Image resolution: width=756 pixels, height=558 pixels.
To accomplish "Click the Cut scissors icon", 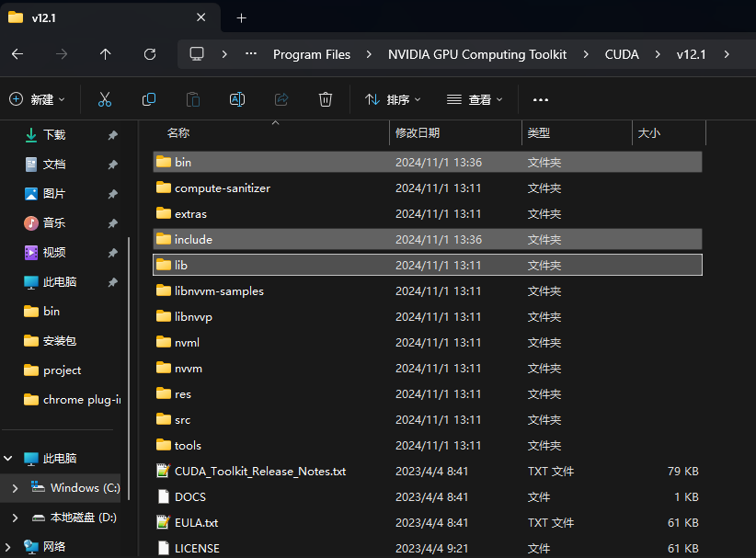I will pos(105,99).
